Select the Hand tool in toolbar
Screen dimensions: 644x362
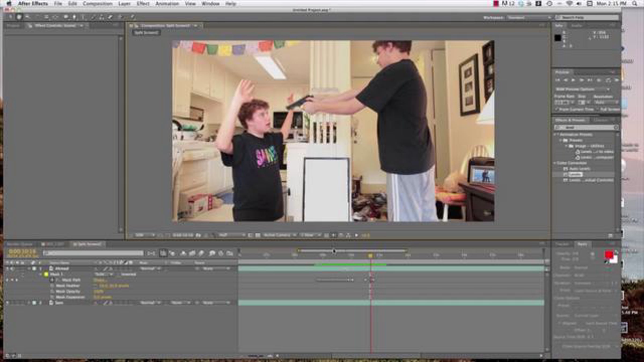19,17
